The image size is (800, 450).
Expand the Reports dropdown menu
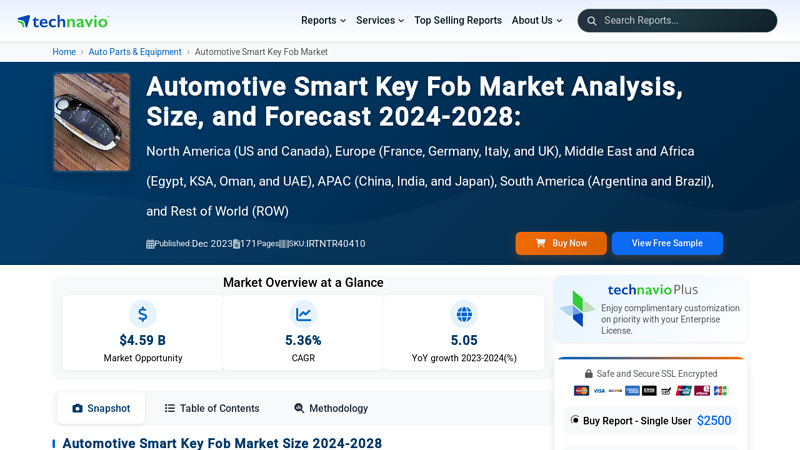tap(323, 20)
